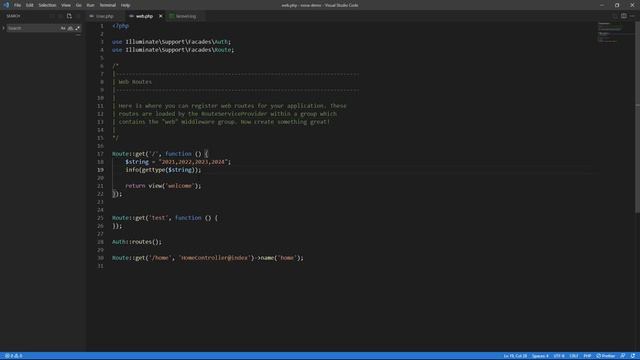Click the 'test' route string on line 25
The width and height of the screenshot is (640, 360).
point(158,218)
